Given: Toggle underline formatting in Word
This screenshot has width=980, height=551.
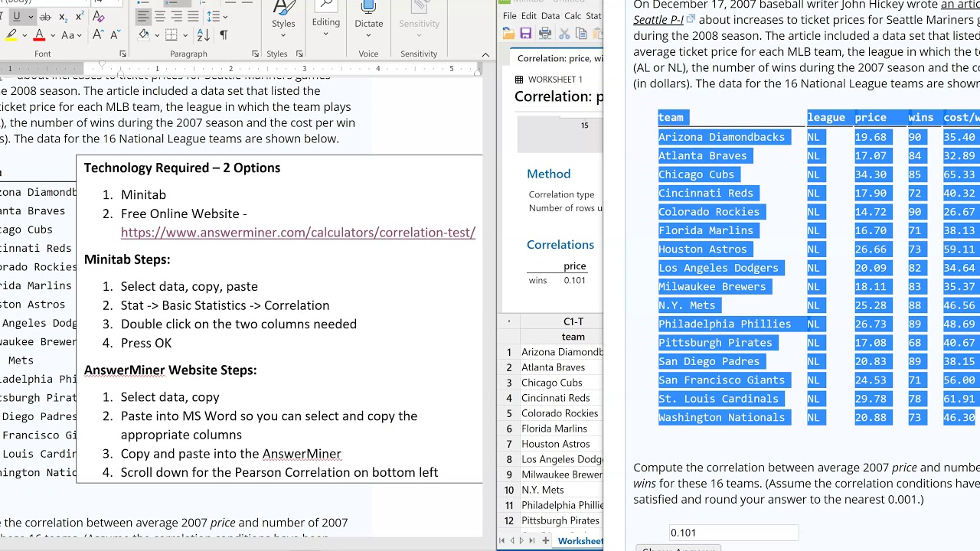Looking at the screenshot, I should pos(16,16).
